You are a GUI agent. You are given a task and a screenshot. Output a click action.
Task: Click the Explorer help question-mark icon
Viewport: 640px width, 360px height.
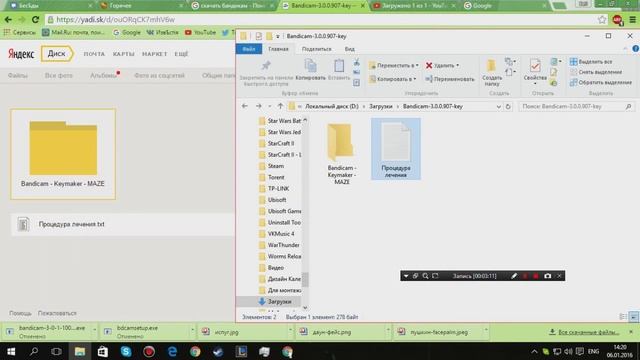(x=636, y=49)
